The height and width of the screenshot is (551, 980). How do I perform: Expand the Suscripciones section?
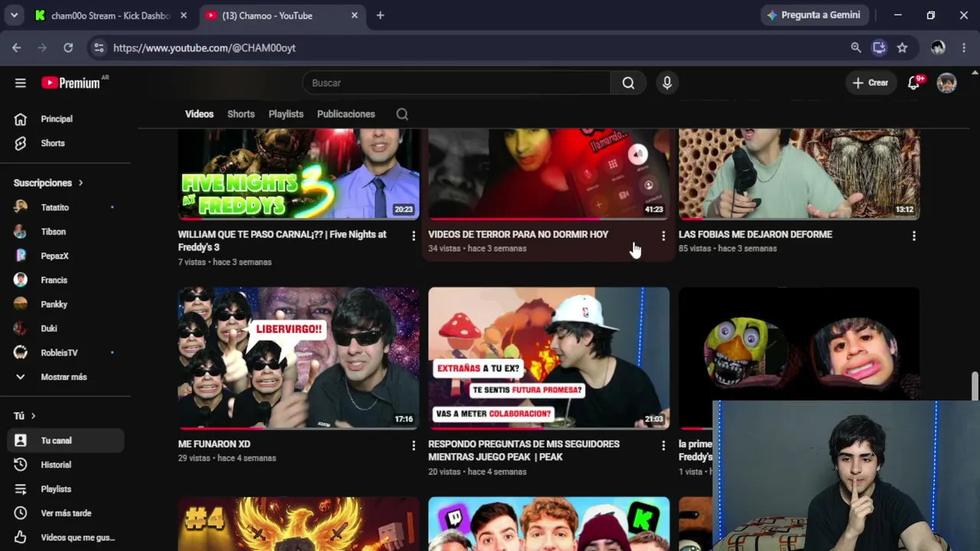point(48,183)
